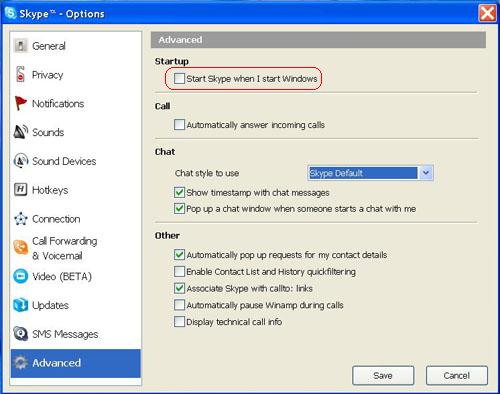Select the Advanced settings tab
500x394 pixels.
pyautogui.click(x=76, y=363)
